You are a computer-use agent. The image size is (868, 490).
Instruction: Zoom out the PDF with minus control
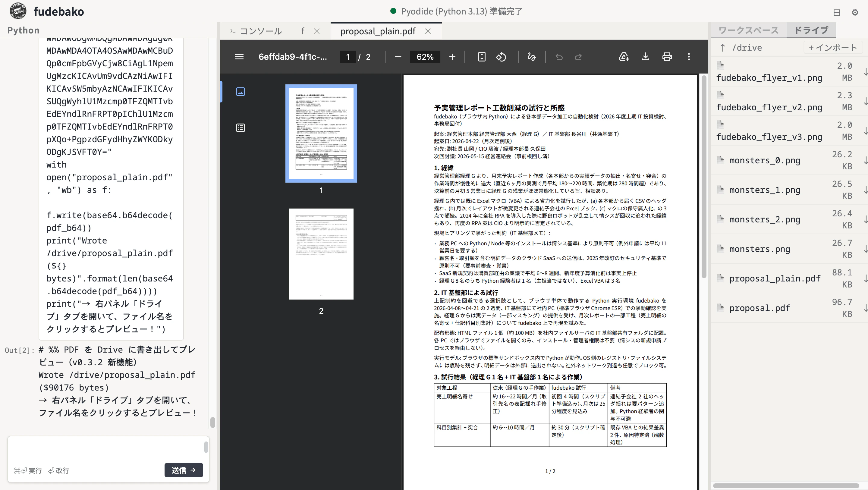[x=398, y=57]
